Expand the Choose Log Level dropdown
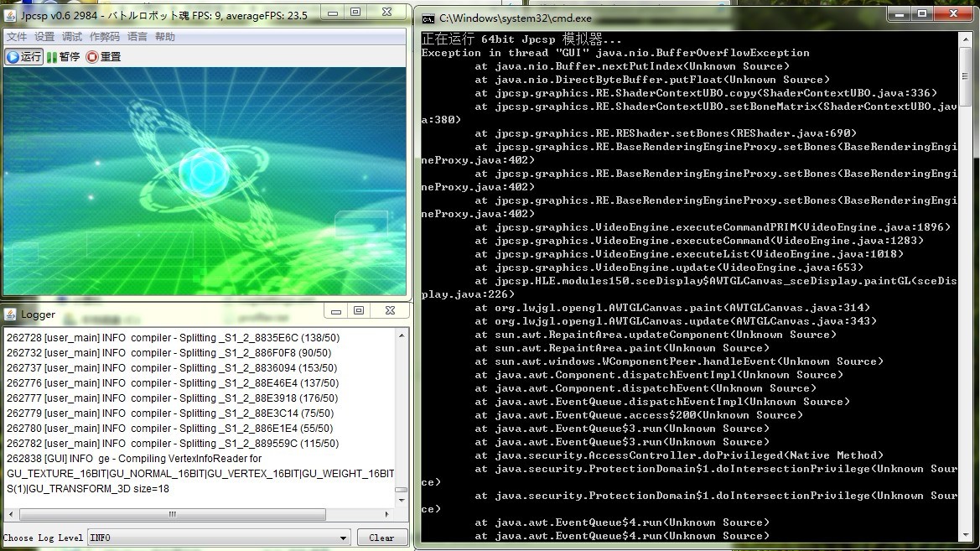 click(x=344, y=538)
